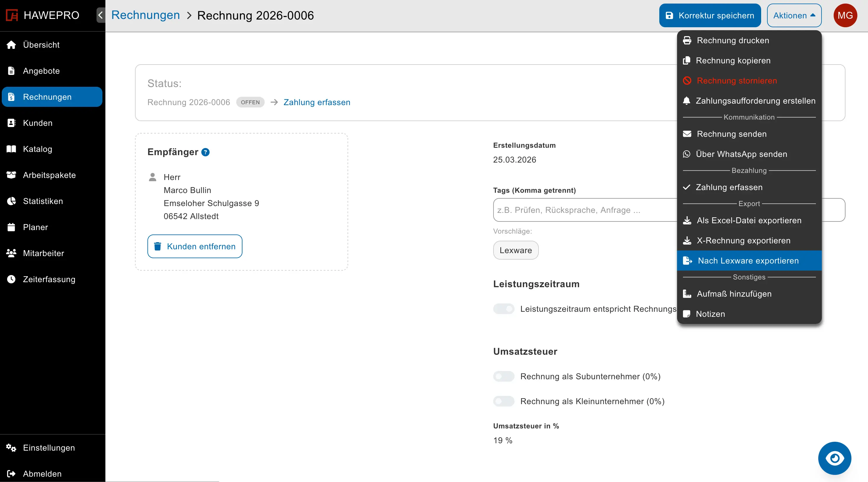Image resolution: width=868 pixels, height=482 pixels.
Task: Click the Lexware tag suggestion
Action: pos(515,250)
